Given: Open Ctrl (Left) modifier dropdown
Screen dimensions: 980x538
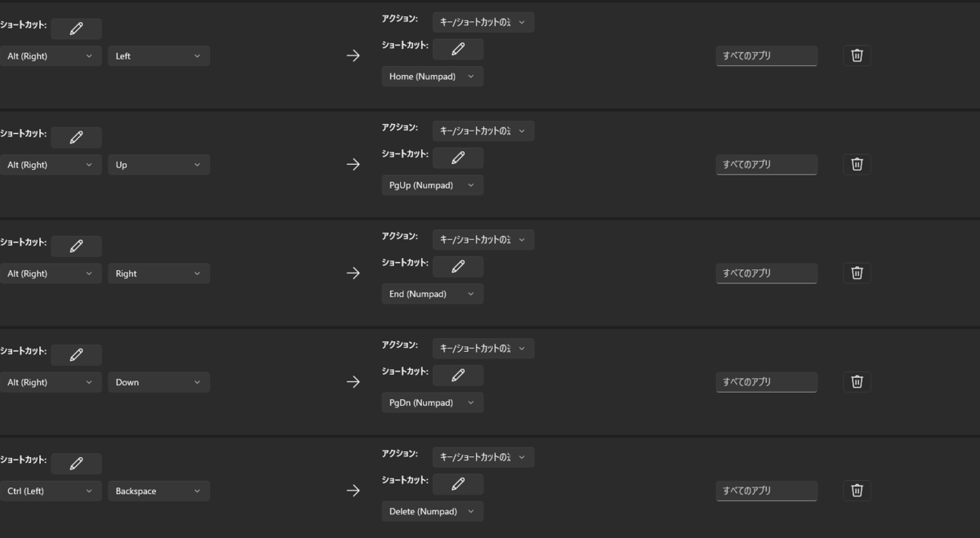Looking at the screenshot, I should 51,491.
